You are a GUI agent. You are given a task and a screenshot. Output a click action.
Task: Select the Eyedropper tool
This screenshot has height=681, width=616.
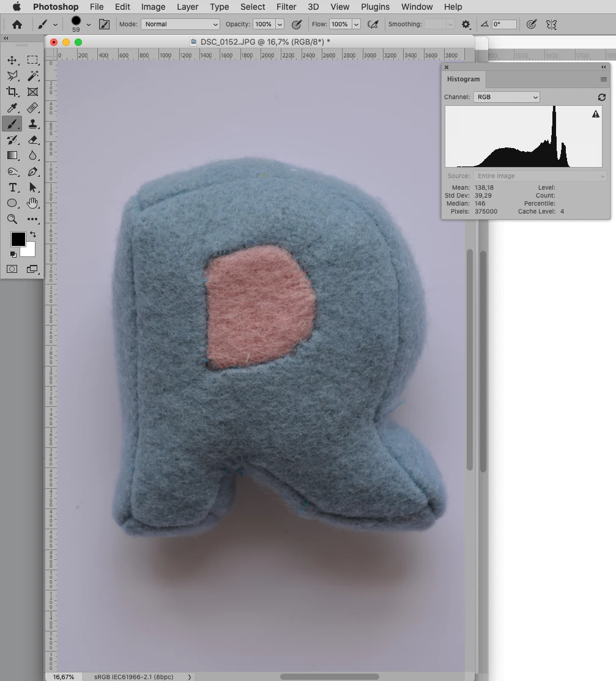pyautogui.click(x=12, y=108)
